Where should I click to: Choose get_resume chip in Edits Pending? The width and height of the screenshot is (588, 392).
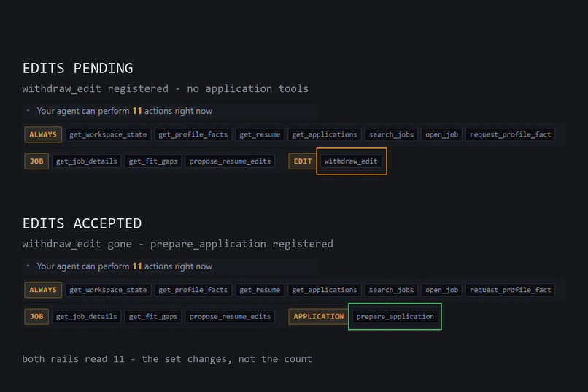pyautogui.click(x=260, y=134)
